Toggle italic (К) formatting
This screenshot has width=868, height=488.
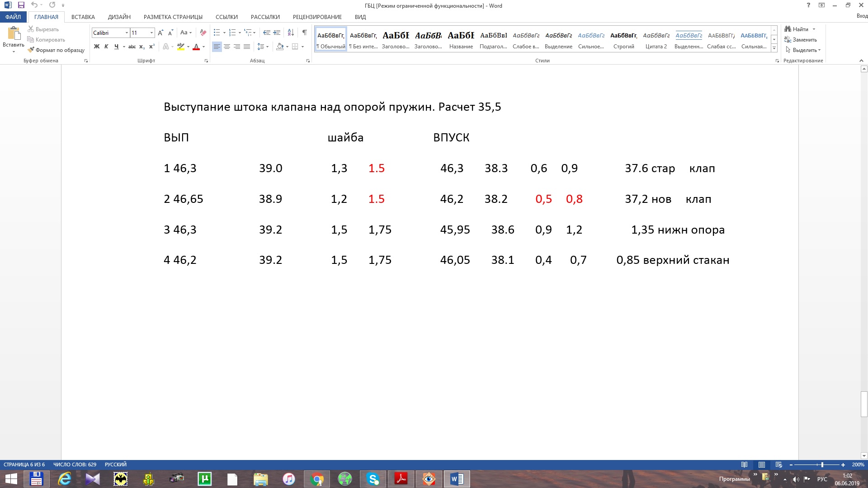click(106, 47)
